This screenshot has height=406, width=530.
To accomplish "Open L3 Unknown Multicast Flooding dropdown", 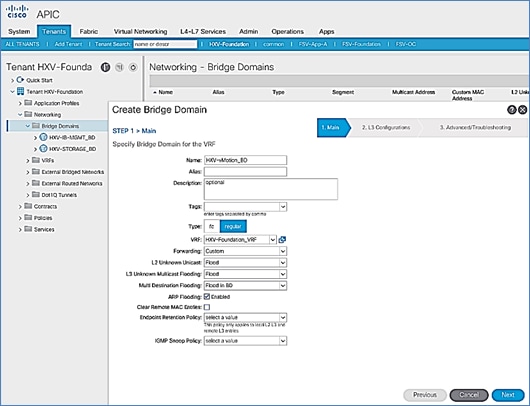I will (x=283, y=274).
